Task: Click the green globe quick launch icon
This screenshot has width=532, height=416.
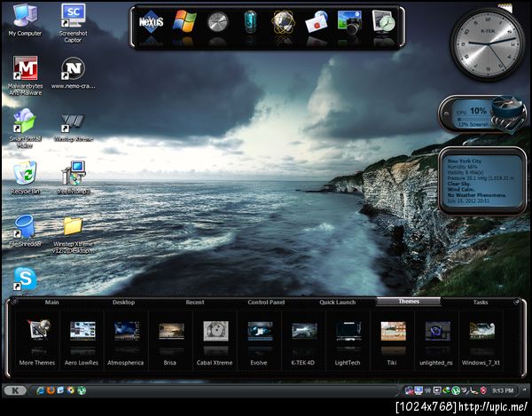Action: pos(82,390)
